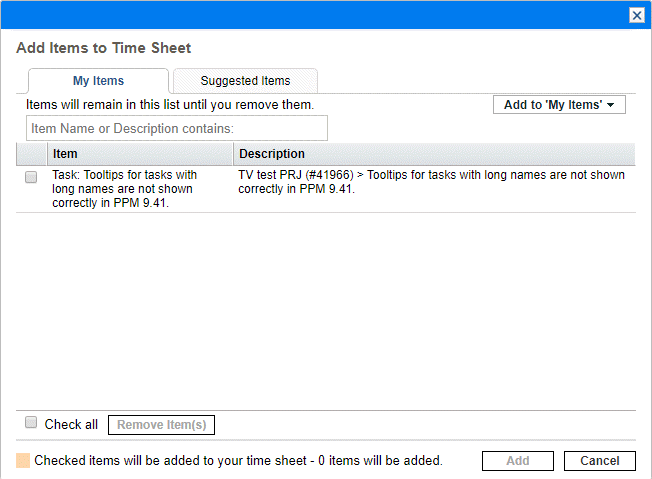The height and width of the screenshot is (479, 652).
Task: Click the orange checked-items legend swatch
Action: (x=23, y=461)
